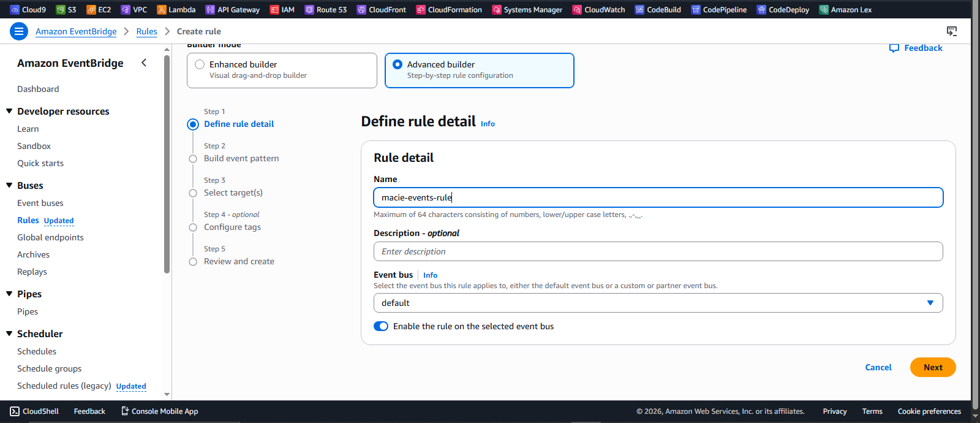Screen dimensions: 980x423
Task: Collapse the Scheduler section
Action: click(9, 333)
